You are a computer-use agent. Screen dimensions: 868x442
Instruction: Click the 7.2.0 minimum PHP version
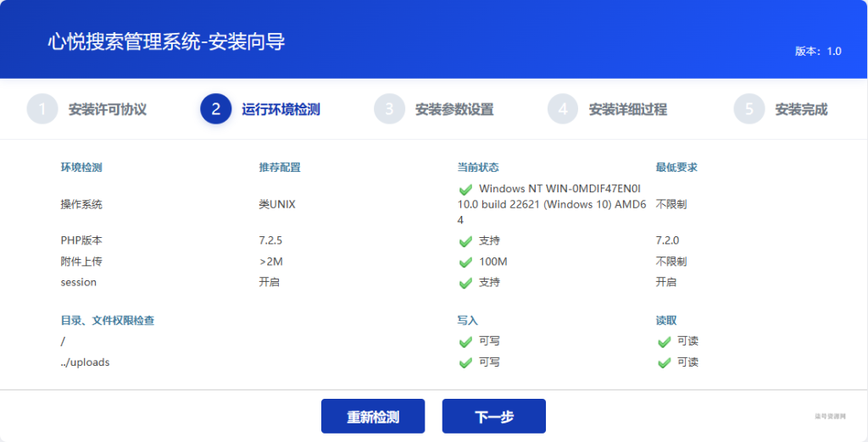click(x=668, y=240)
